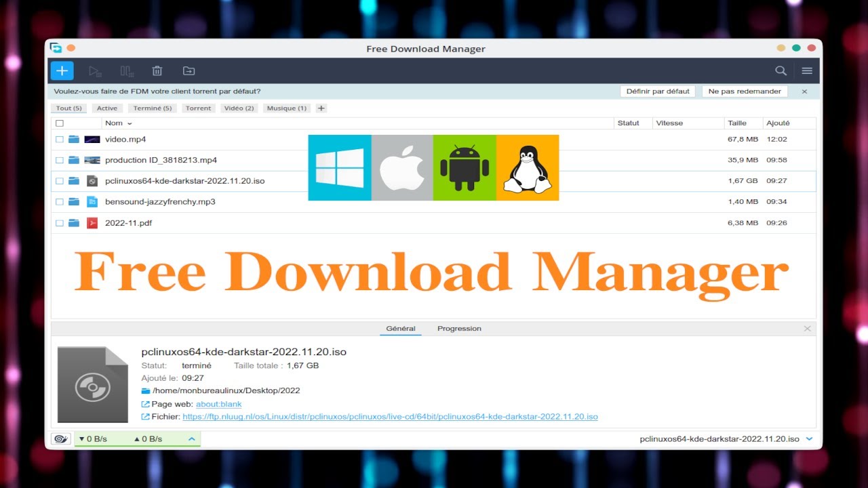The width and height of the screenshot is (868, 488).
Task: Open the search magnifier
Action: pos(781,70)
